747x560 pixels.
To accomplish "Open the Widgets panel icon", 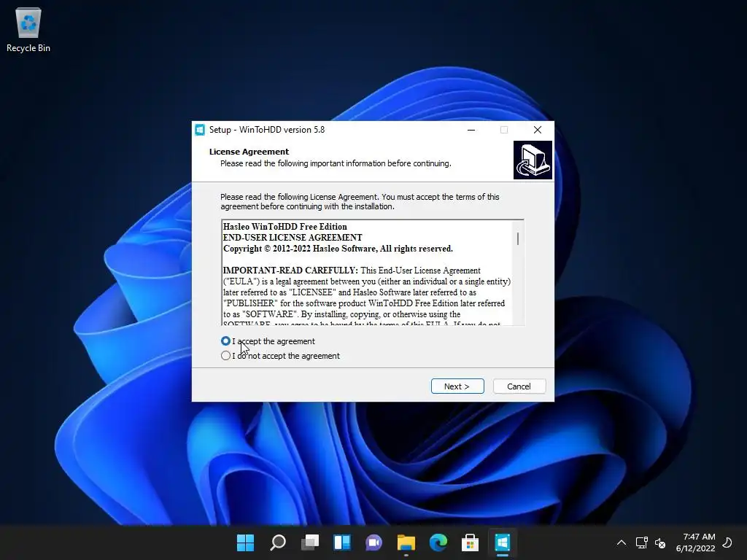I will point(342,542).
